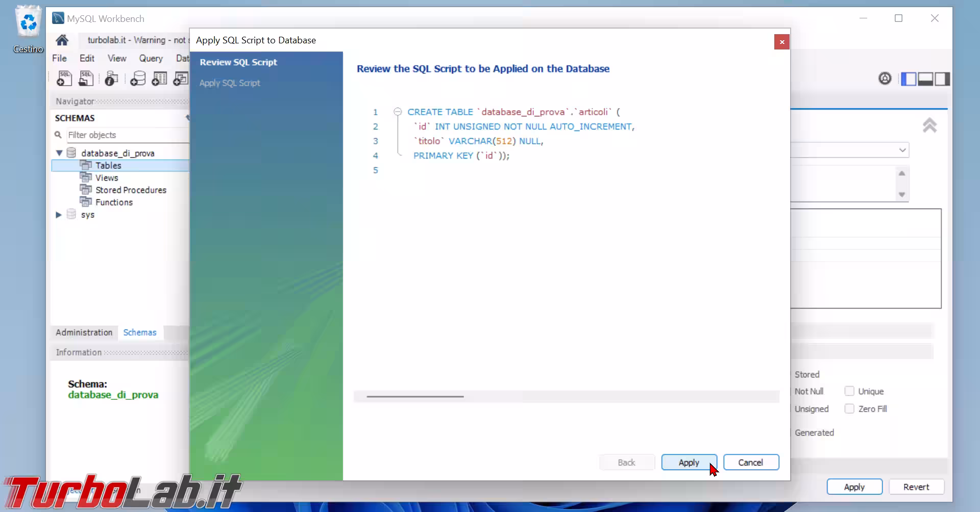The width and height of the screenshot is (980, 512).
Task: Select the Functions tree item
Action: 114,202
